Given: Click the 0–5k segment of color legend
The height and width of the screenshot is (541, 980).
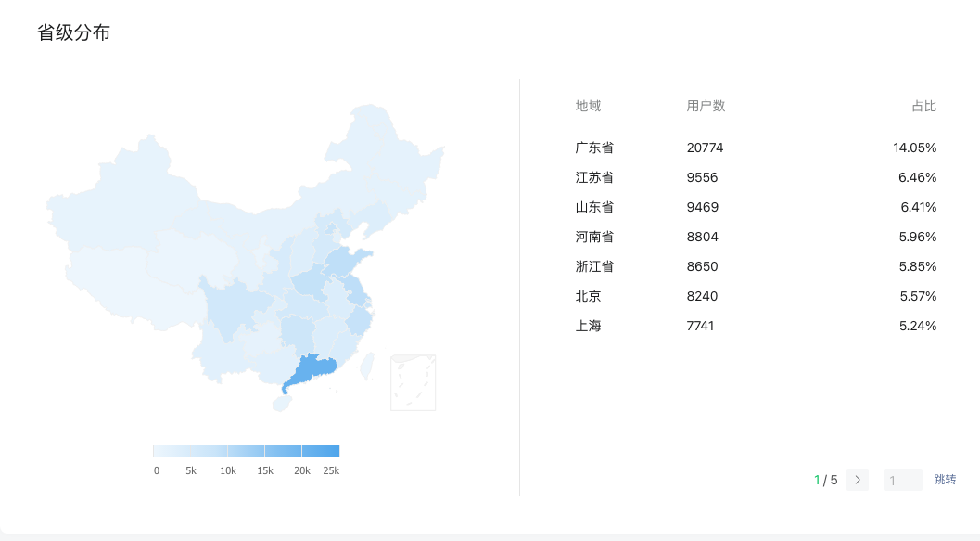Looking at the screenshot, I should point(172,451).
